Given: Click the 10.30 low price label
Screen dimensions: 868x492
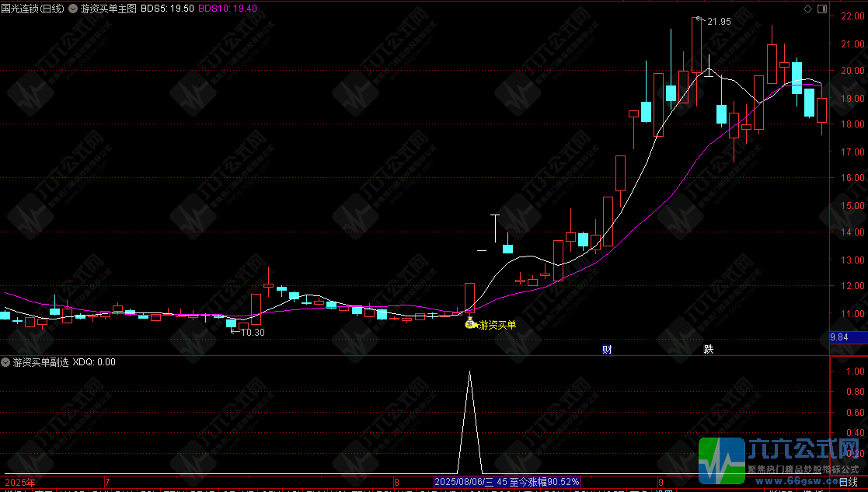Looking at the screenshot, I should (253, 333).
